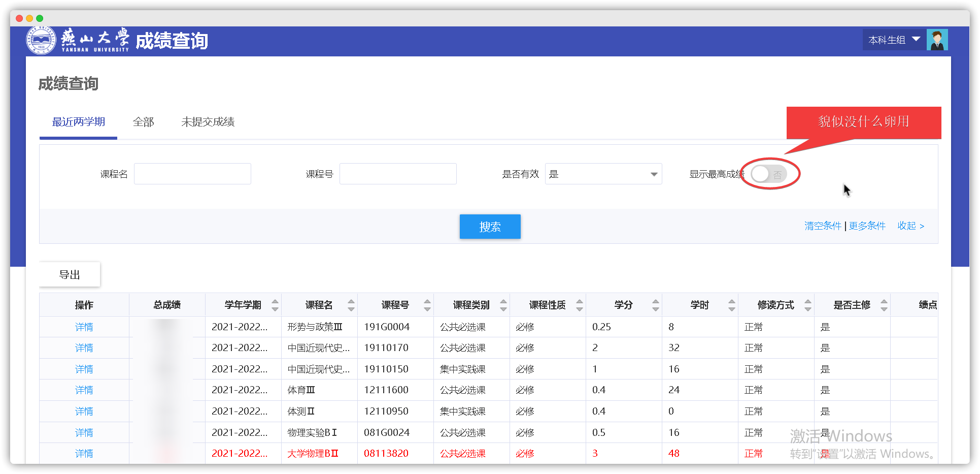This screenshot has height=474, width=980.
Task: Click the 搜索 search button
Action: click(x=490, y=227)
